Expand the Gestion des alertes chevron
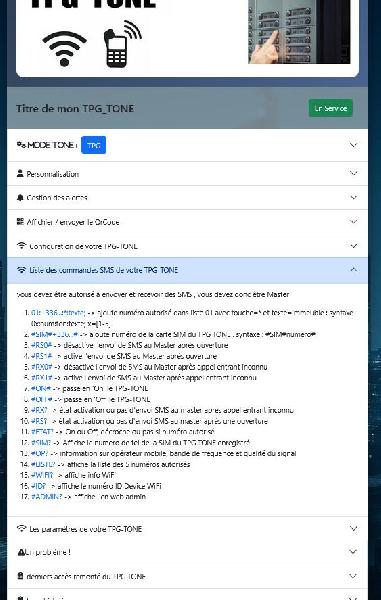381x600 pixels. [x=354, y=197]
